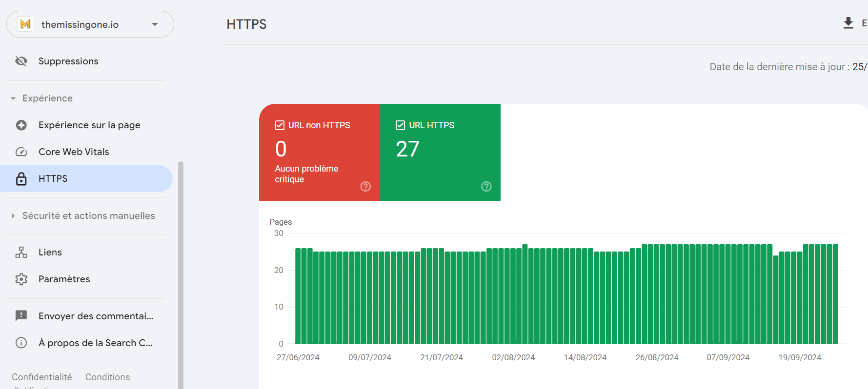Click the HTTPS page heading

point(246,24)
